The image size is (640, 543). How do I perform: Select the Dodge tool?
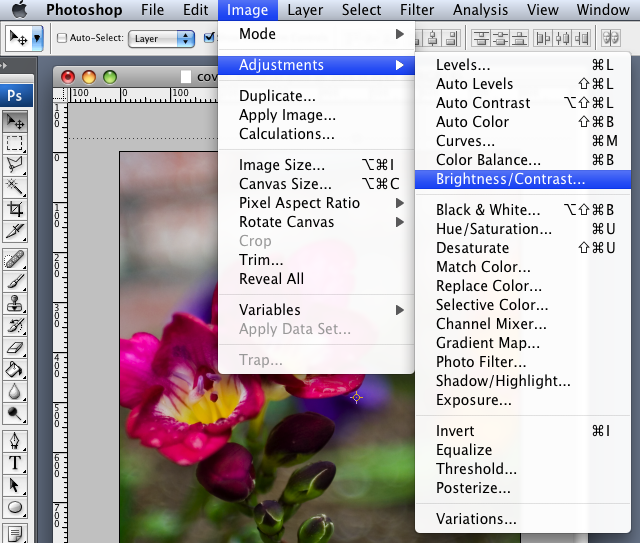pos(15,414)
